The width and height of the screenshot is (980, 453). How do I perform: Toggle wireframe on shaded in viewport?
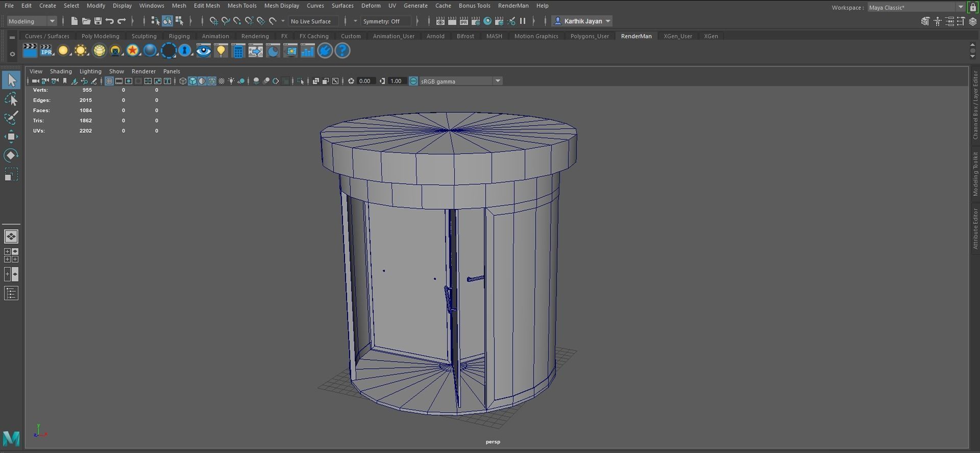[212, 81]
